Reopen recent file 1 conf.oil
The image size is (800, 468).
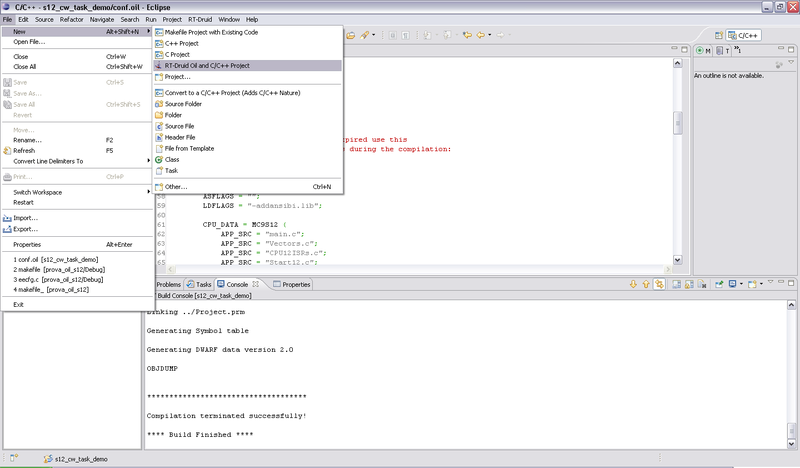click(x=77, y=259)
